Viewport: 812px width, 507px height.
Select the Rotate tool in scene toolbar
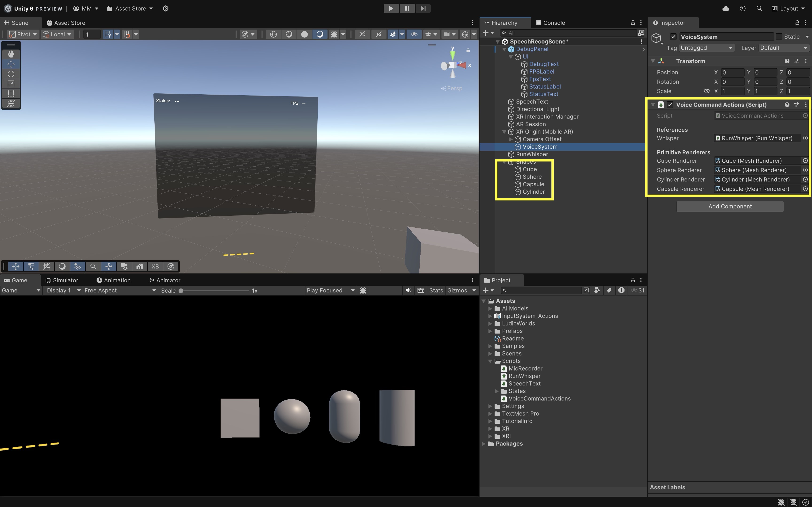tap(11, 74)
